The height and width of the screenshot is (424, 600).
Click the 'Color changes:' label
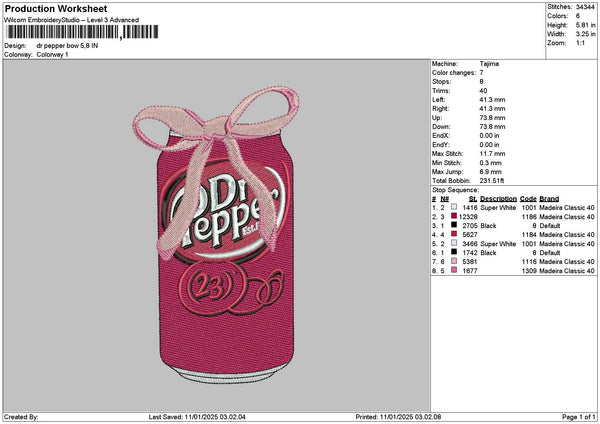coord(454,73)
